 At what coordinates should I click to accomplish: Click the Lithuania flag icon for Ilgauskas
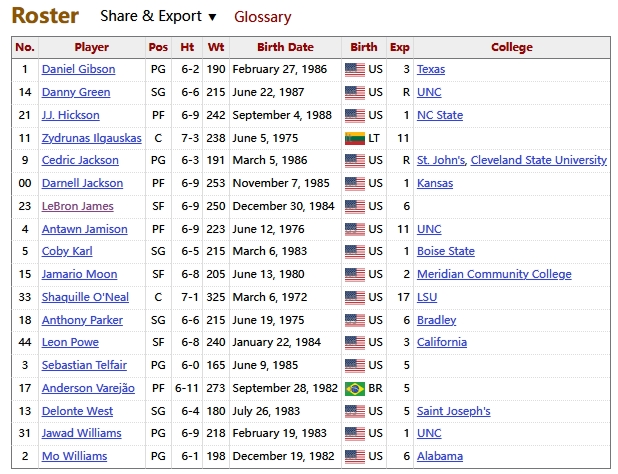[354, 138]
